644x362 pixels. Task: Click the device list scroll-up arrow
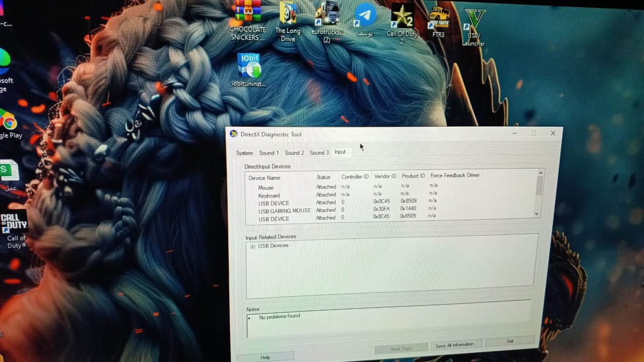pos(540,172)
